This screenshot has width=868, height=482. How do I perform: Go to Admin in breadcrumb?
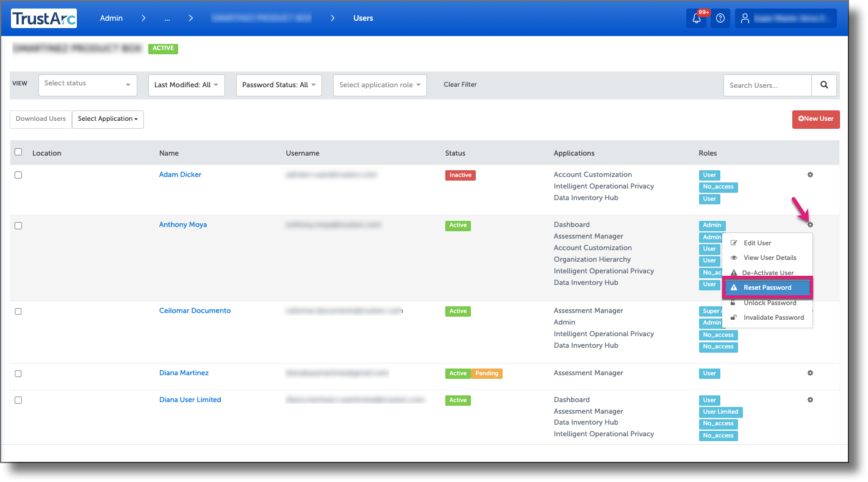pyautogui.click(x=112, y=18)
